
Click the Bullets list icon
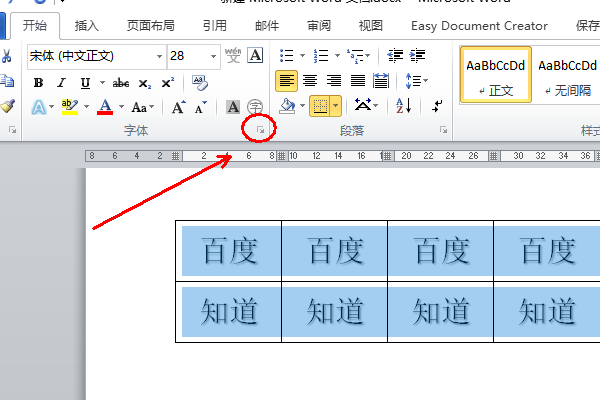tap(286, 56)
